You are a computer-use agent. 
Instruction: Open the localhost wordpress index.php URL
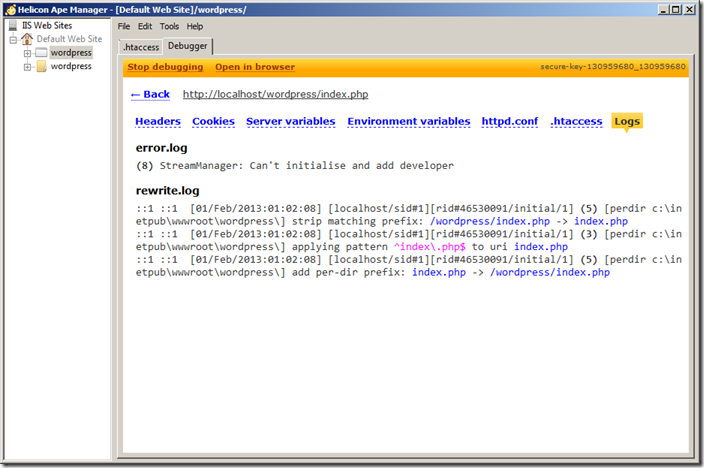click(275, 94)
